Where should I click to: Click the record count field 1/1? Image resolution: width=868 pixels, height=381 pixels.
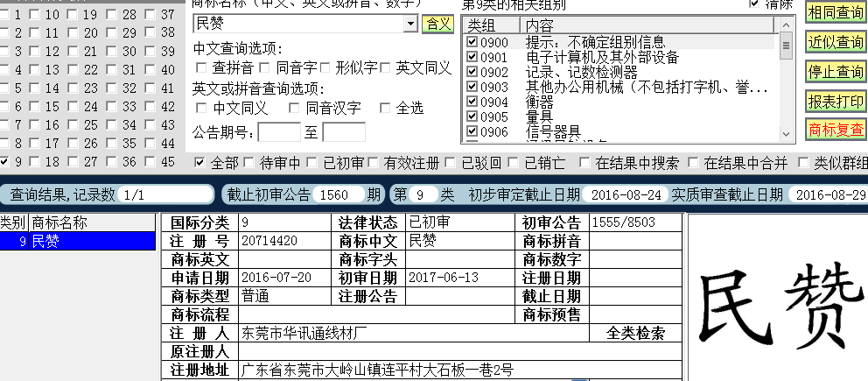(x=165, y=194)
